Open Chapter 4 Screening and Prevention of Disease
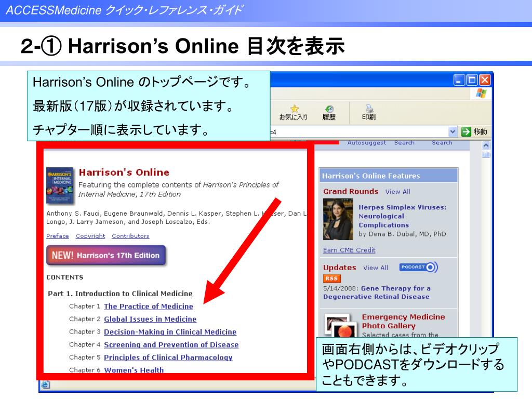 click(171, 345)
